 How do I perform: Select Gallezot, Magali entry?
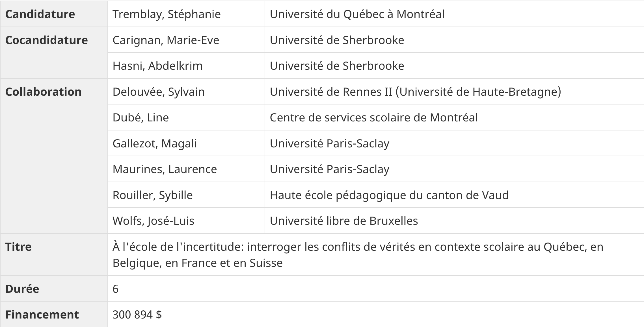(154, 143)
